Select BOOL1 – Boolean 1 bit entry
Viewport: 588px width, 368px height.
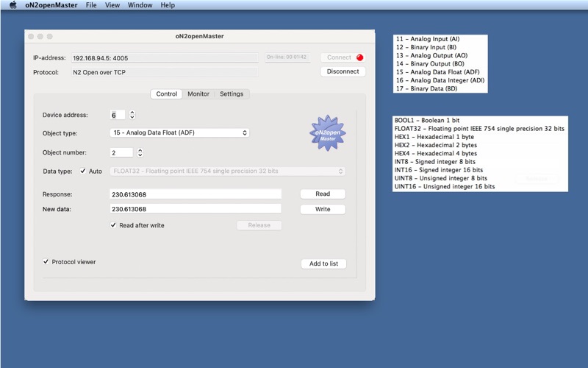coord(427,120)
